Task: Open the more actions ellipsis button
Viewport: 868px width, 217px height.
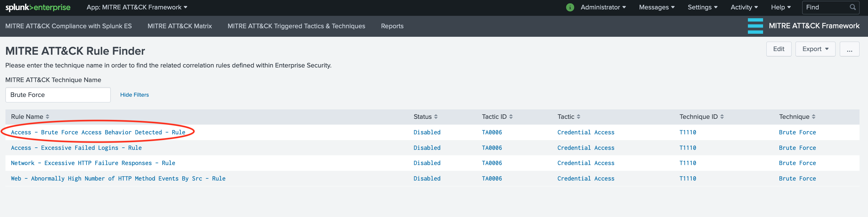Action: 849,49
